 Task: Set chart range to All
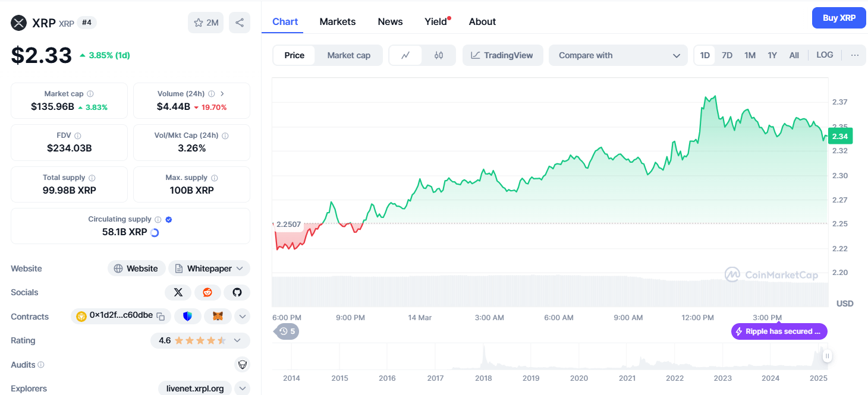(794, 55)
